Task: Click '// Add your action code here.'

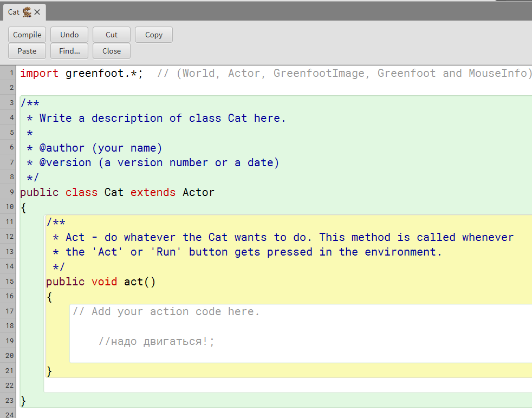Action: click(x=166, y=311)
